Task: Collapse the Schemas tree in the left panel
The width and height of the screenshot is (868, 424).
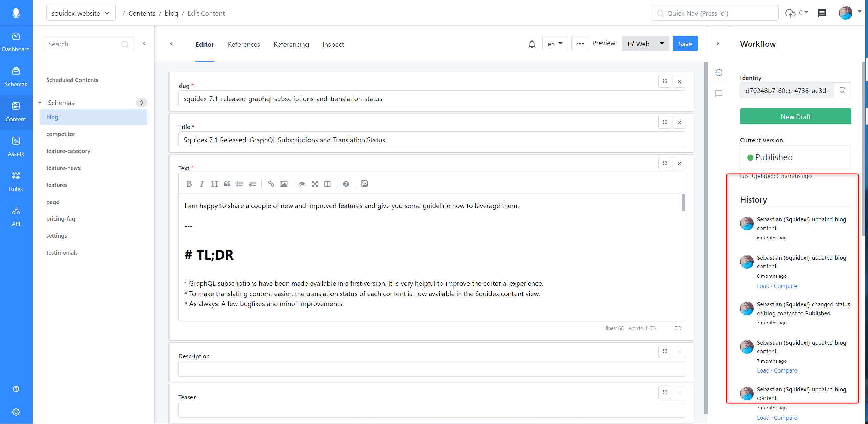Action: click(x=40, y=102)
